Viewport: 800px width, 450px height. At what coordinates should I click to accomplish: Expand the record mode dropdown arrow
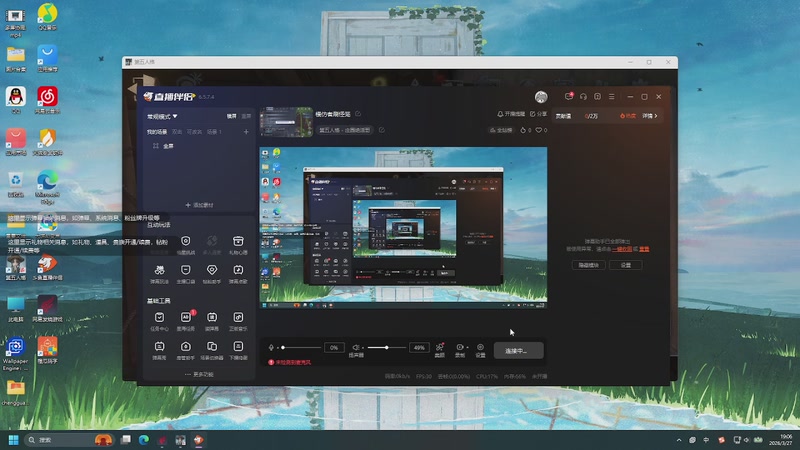[x=467, y=347]
